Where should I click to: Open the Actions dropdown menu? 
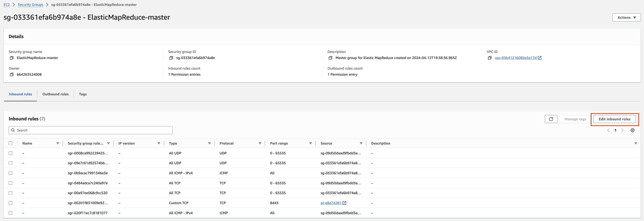tap(626, 17)
